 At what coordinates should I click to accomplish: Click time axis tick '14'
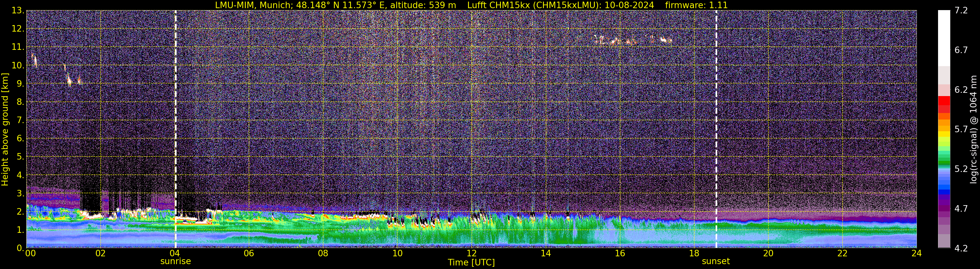[545, 253]
